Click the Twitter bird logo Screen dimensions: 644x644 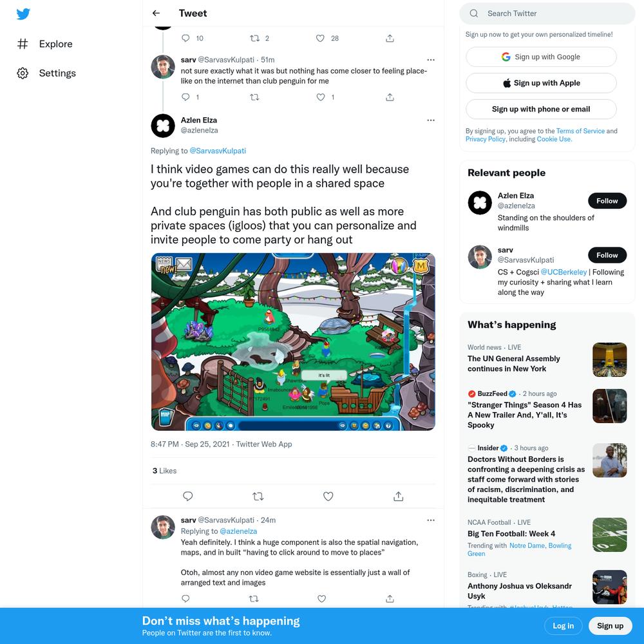click(23, 14)
